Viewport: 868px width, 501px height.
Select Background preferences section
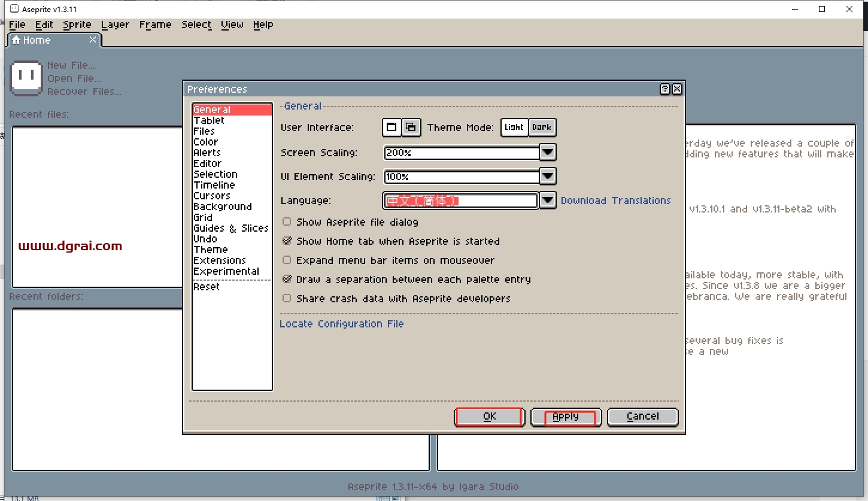(x=232, y=207)
